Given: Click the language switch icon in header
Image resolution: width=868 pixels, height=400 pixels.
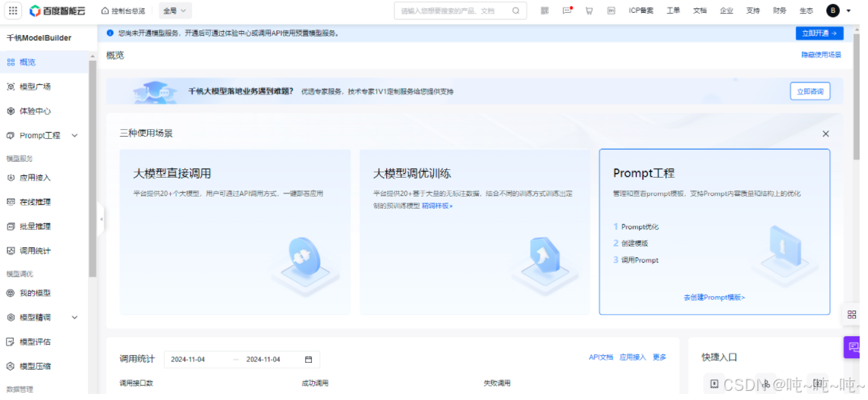Looking at the screenshot, I should click(x=611, y=11).
